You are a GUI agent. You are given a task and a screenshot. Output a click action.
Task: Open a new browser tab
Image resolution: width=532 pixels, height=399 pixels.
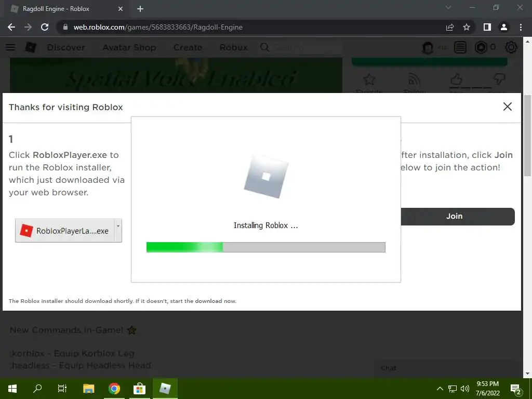140,9
